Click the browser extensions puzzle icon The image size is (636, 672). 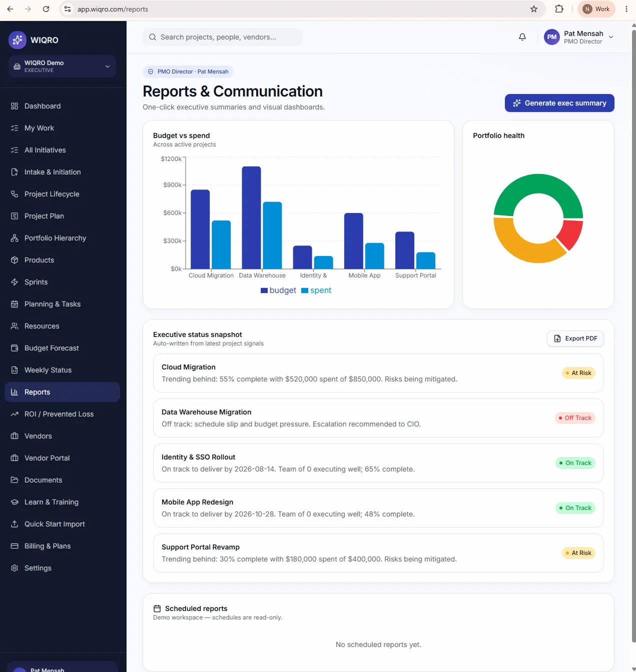[559, 9]
